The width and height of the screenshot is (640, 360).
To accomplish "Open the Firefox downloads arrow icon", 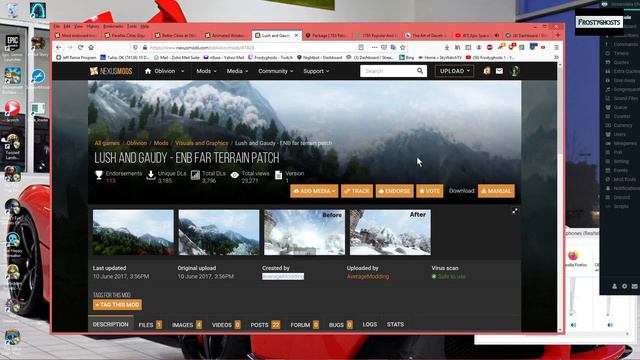I will pos(447,47).
